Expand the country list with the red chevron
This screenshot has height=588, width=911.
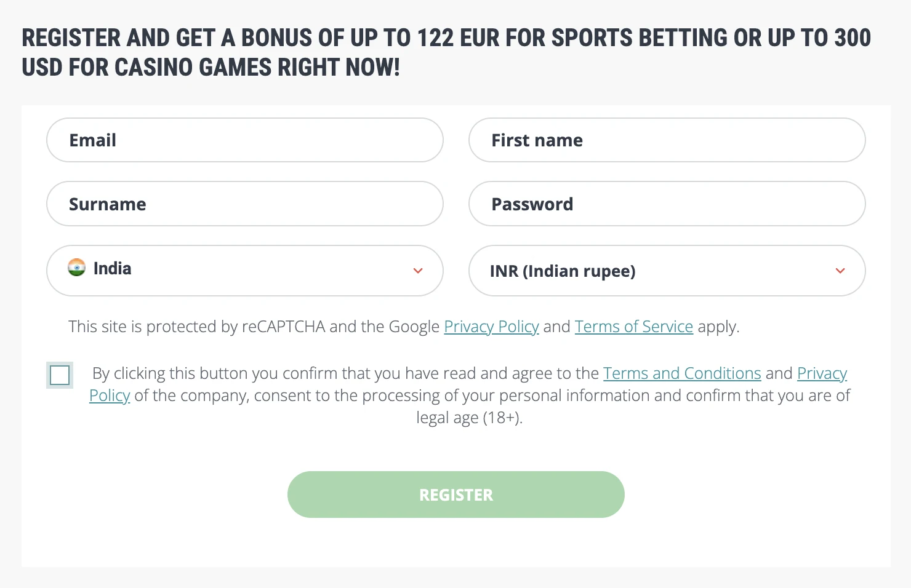(418, 271)
